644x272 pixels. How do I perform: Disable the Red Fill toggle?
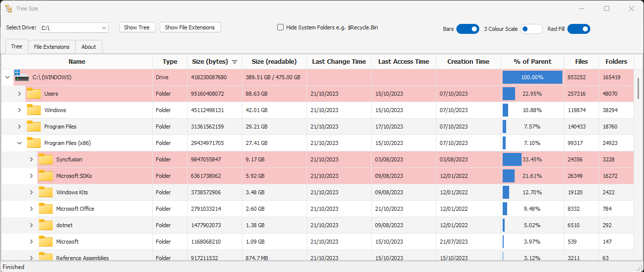[578, 29]
